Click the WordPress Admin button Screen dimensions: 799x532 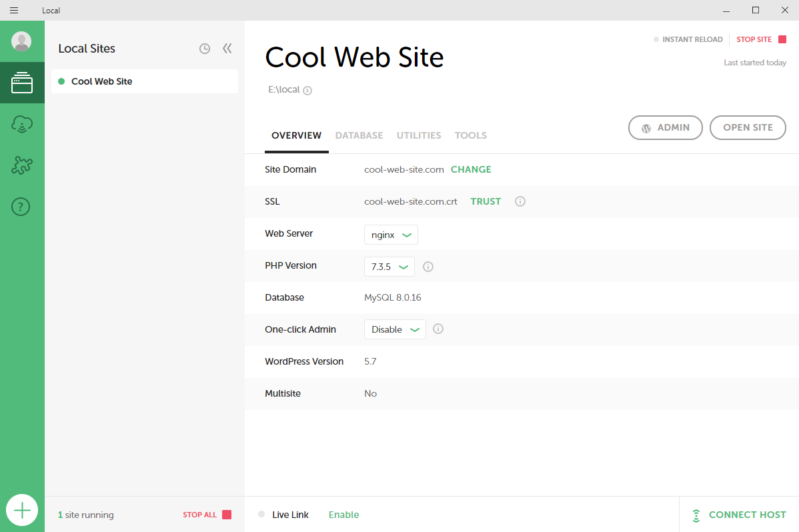point(665,128)
